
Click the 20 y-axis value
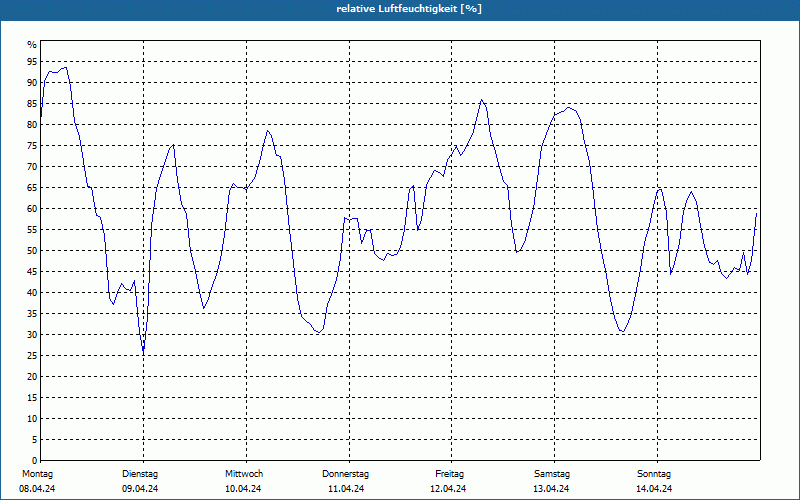(x=32, y=377)
